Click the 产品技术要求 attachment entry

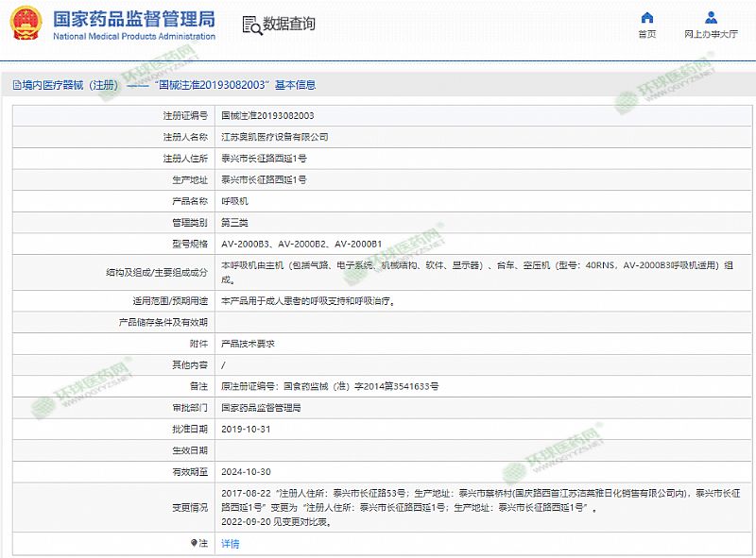(247, 344)
